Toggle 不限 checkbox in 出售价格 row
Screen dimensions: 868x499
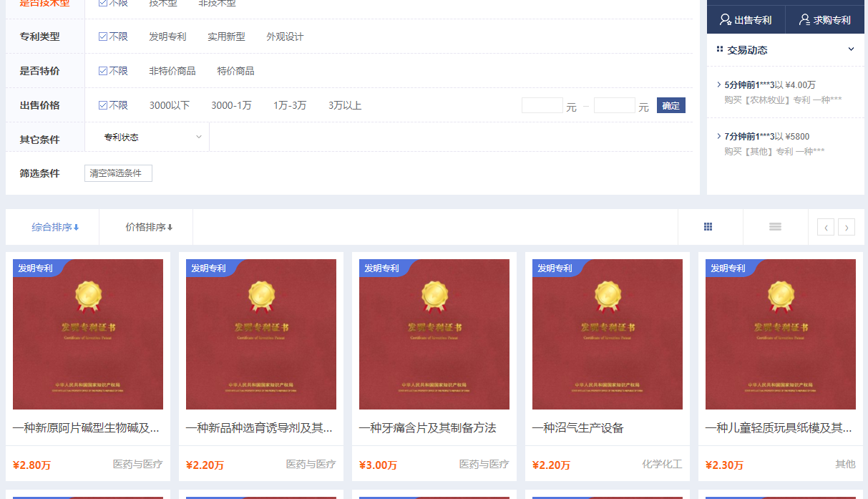point(103,105)
